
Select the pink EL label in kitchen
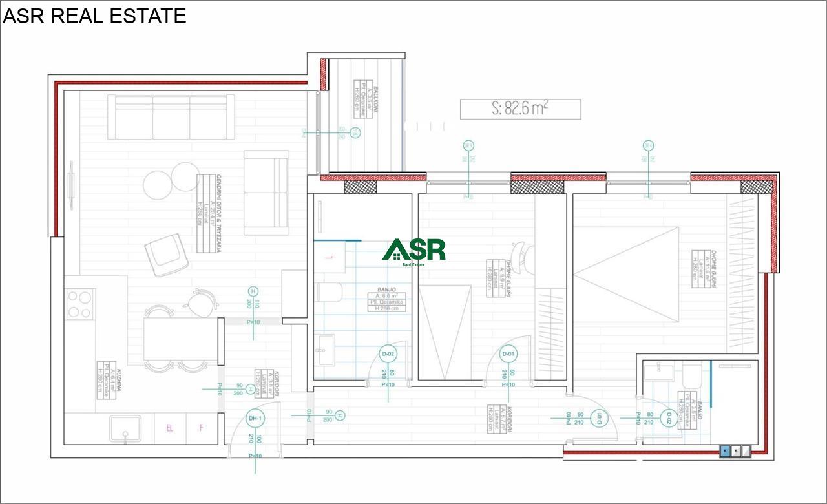click(170, 428)
